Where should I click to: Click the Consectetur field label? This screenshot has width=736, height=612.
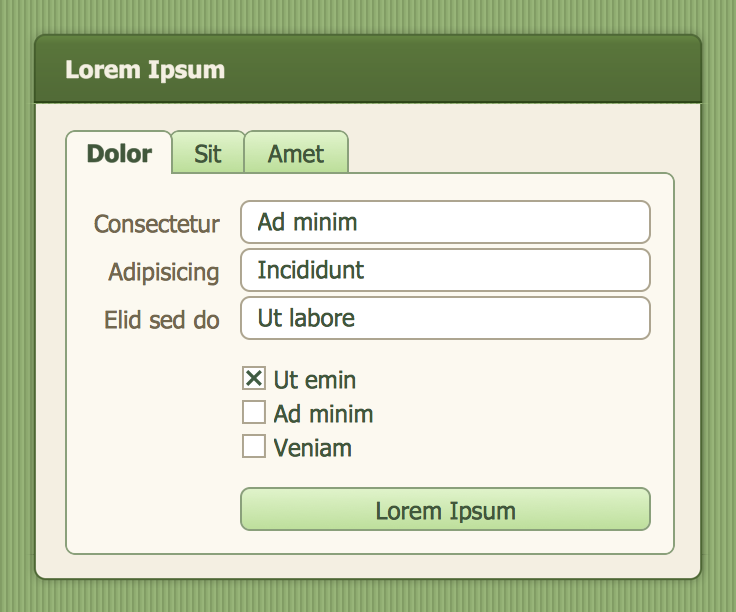157,224
